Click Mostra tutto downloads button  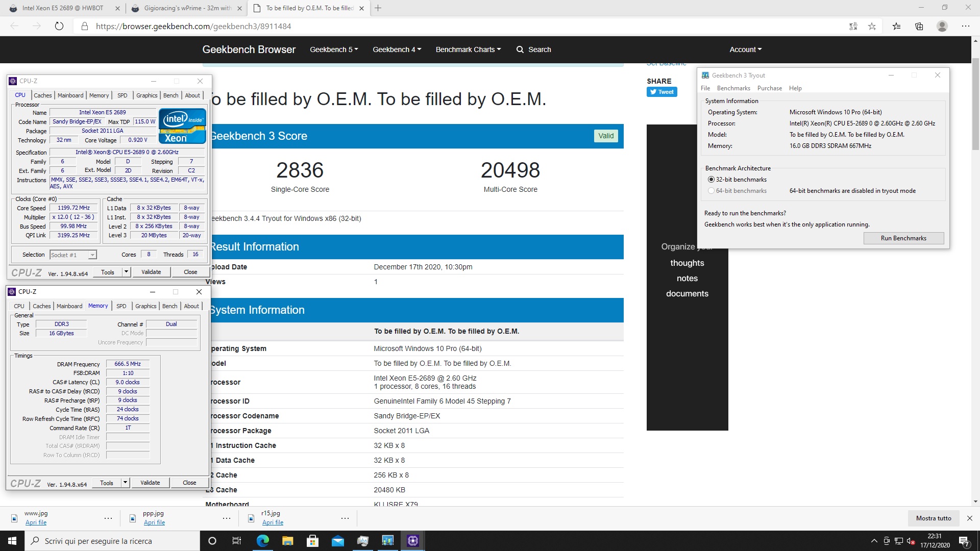[x=934, y=518]
